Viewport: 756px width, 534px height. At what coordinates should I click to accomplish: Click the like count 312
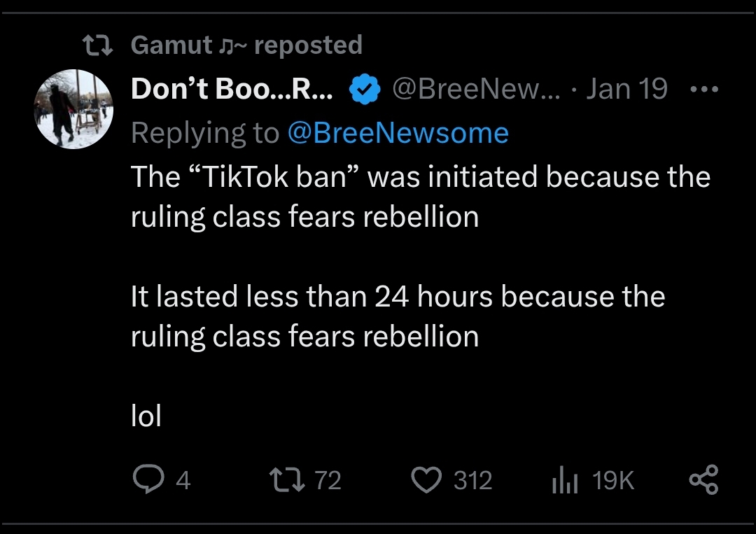472,481
